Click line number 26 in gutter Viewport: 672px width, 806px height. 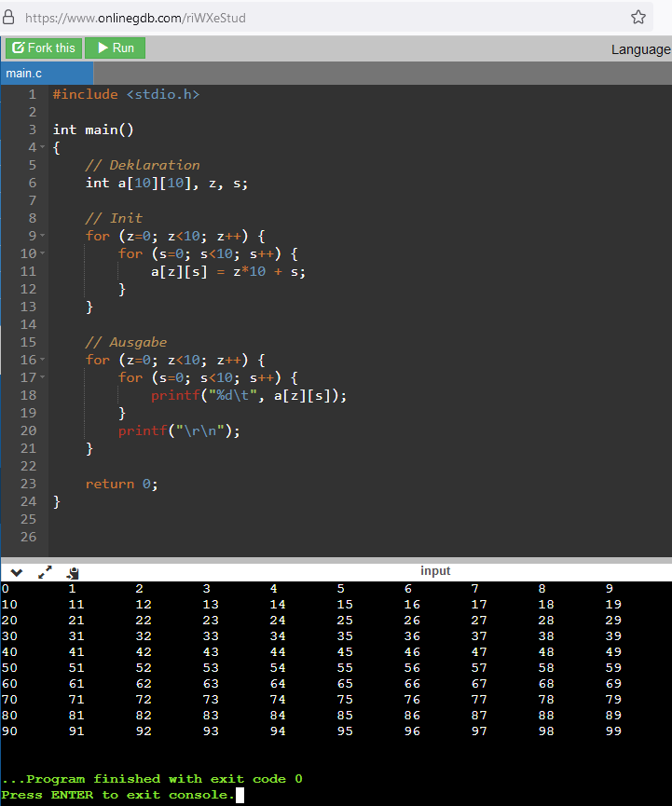point(28,537)
